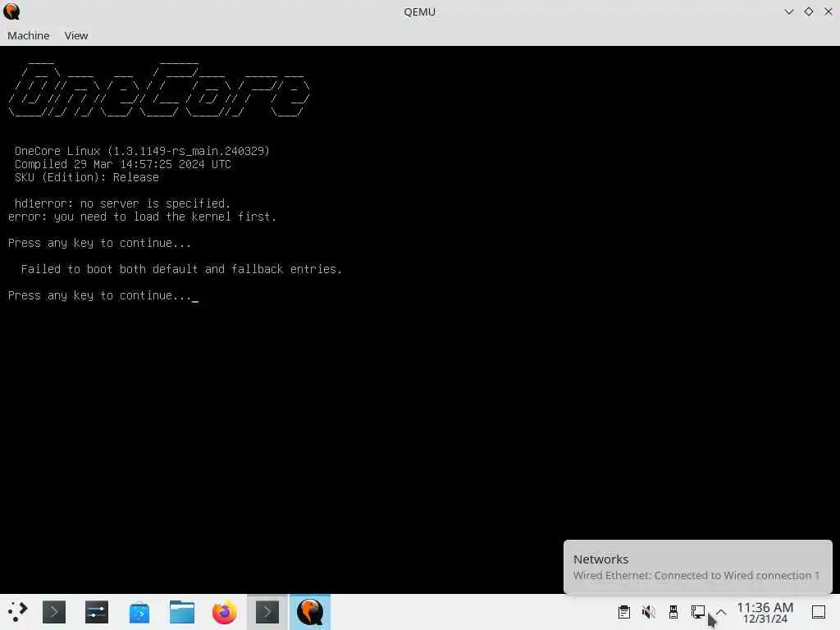Open the View menu
This screenshot has height=630, width=840.
tap(76, 35)
